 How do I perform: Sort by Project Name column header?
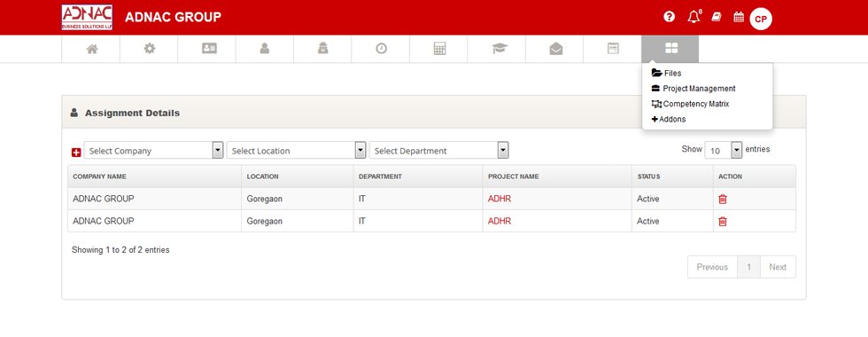pyautogui.click(x=557, y=176)
